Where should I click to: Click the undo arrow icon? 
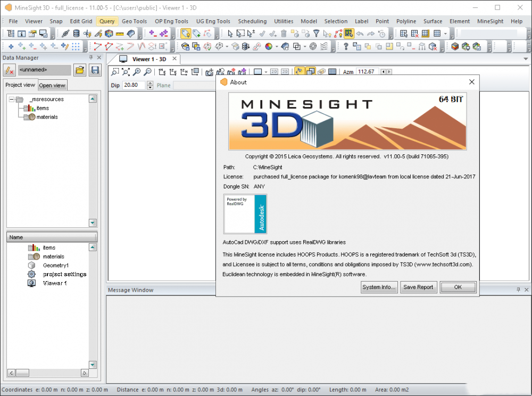[x=360, y=34]
